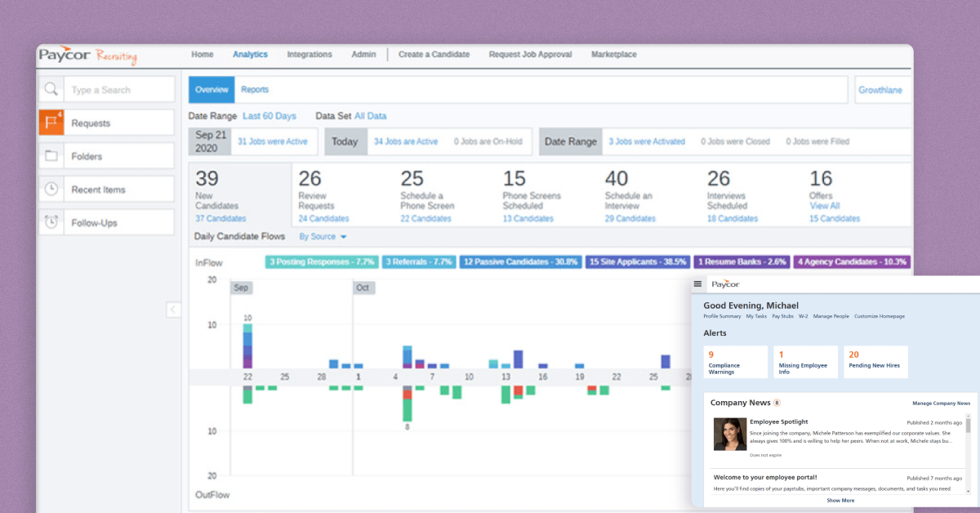
Task: Click the Growthlane button
Action: [880, 90]
